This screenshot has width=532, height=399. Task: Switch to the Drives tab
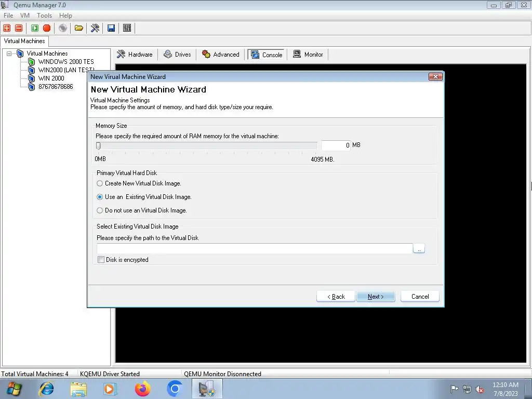178,55
